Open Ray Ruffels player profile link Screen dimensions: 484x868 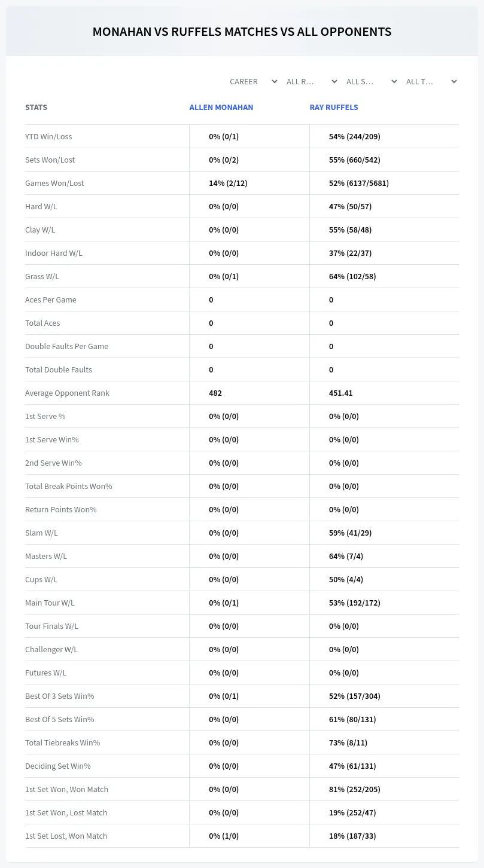pos(334,108)
